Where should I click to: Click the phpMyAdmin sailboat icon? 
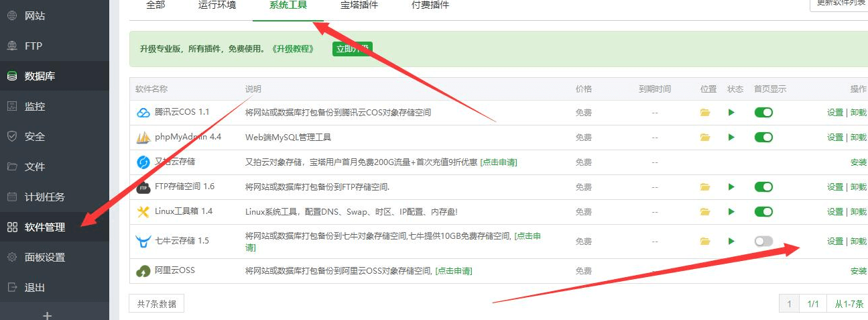143,138
